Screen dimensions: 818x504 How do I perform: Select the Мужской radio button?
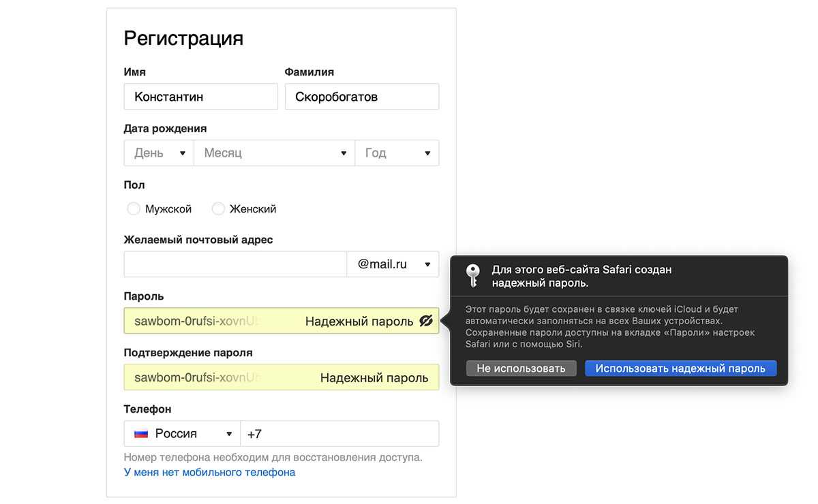(134, 209)
